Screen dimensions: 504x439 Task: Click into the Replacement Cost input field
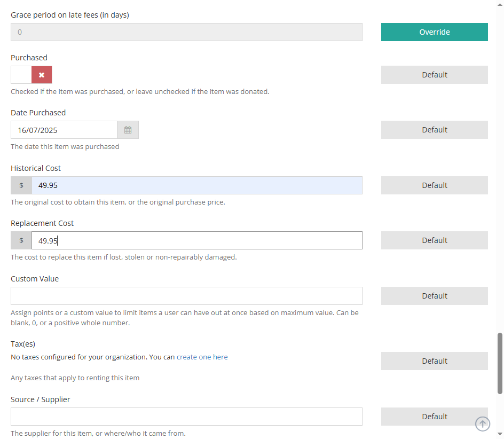(196, 240)
